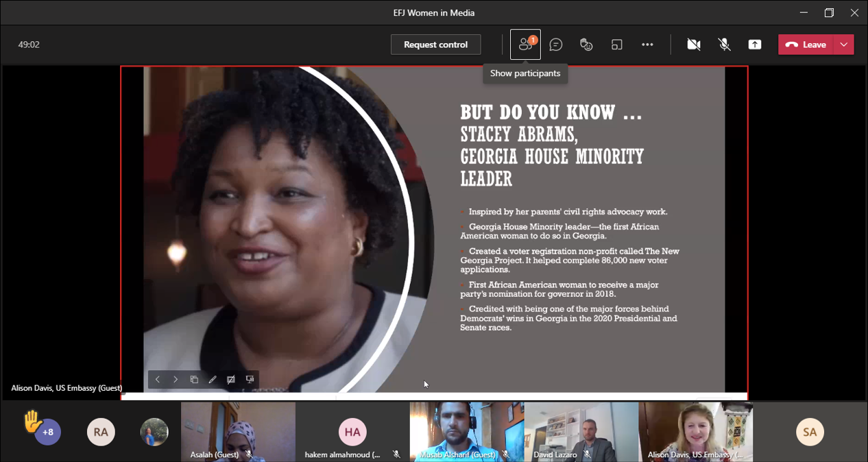Open the breakout rooms icon in the toolbar

click(617, 45)
